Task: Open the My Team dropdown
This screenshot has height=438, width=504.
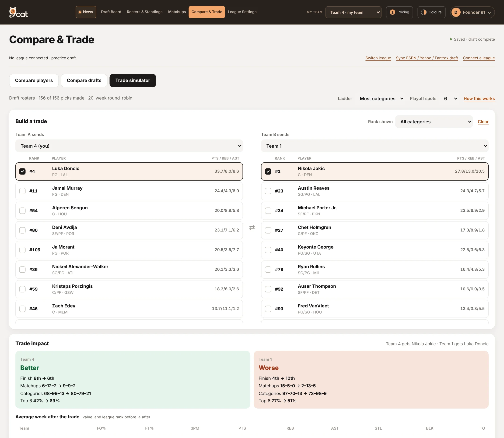Action: 353,12
